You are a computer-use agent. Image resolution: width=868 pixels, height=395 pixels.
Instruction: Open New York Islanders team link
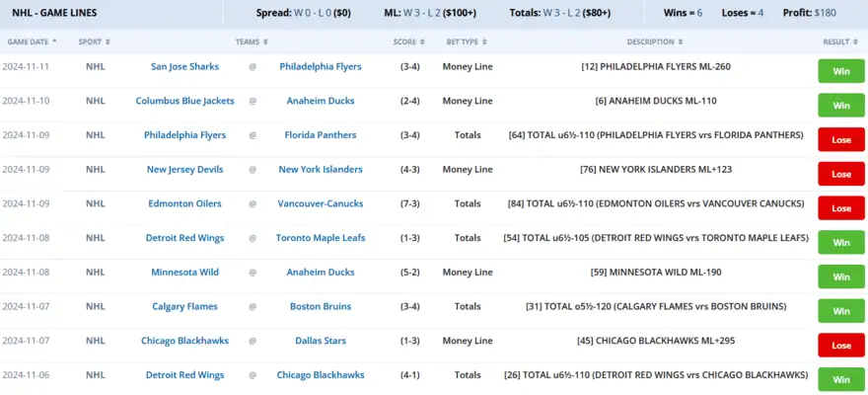click(321, 170)
